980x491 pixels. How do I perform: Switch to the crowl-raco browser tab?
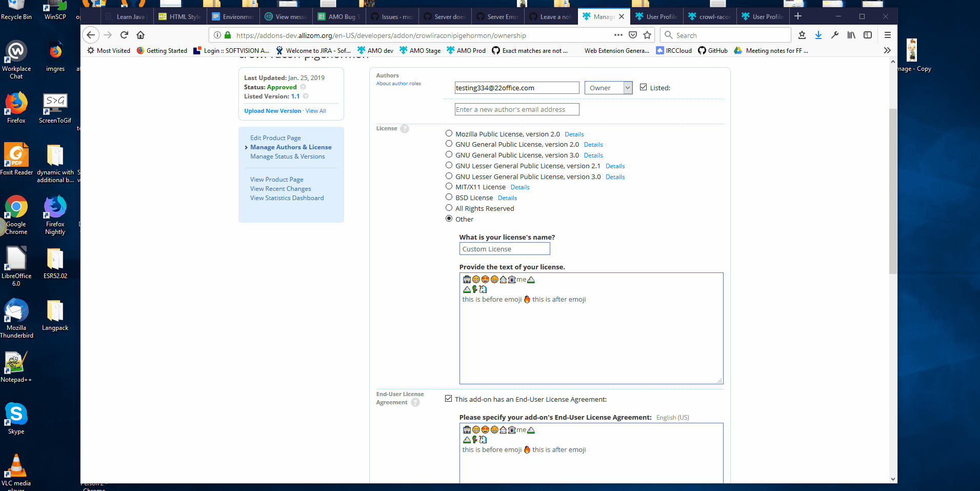[x=710, y=16]
